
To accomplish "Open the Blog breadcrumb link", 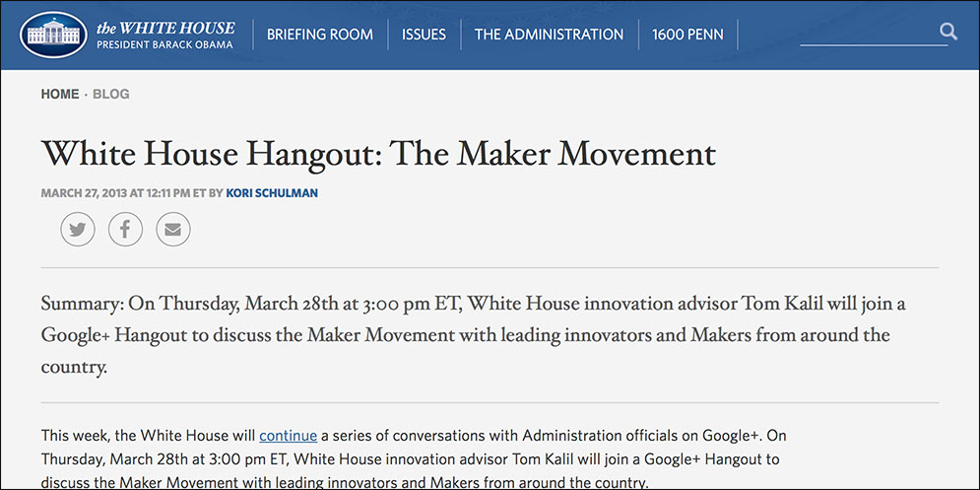I will [111, 95].
